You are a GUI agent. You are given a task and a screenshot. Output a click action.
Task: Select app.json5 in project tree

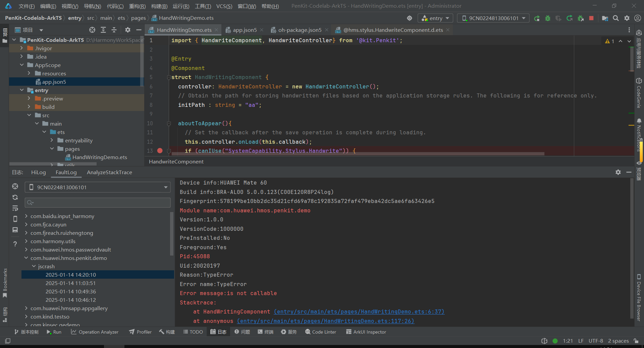[54, 82]
